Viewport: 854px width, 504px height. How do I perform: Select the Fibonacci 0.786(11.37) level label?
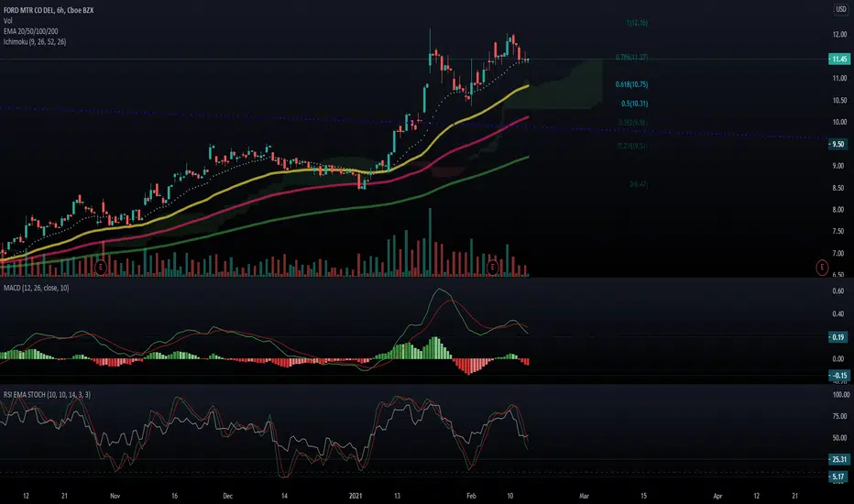(x=631, y=57)
